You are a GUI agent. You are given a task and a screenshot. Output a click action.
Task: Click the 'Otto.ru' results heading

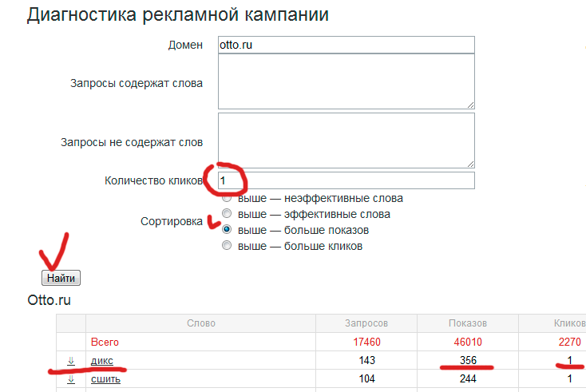49,300
